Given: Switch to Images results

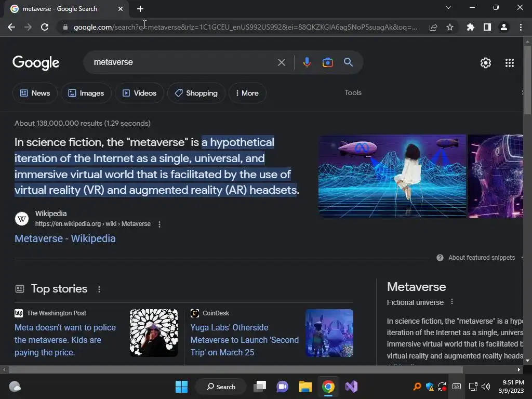Looking at the screenshot, I should point(86,93).
